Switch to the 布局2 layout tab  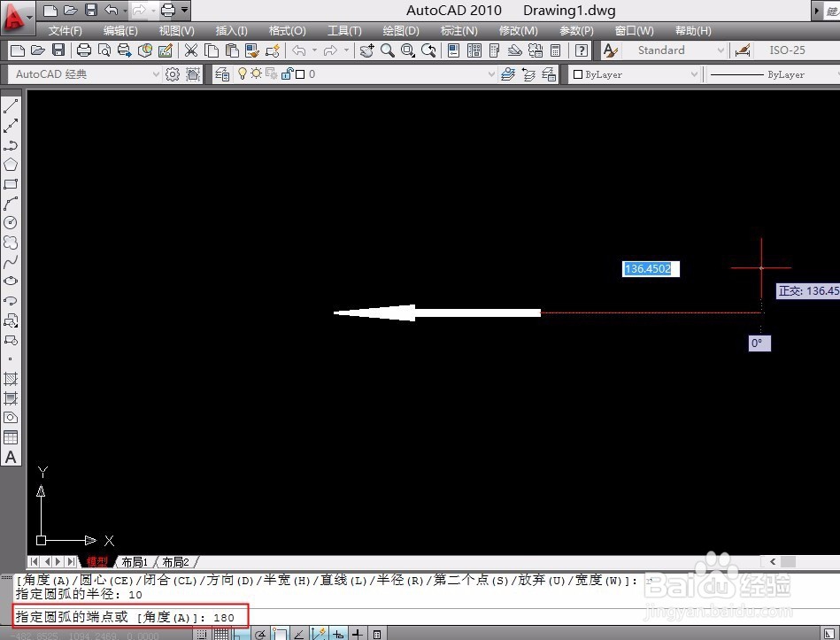click(x=175, y=562)
